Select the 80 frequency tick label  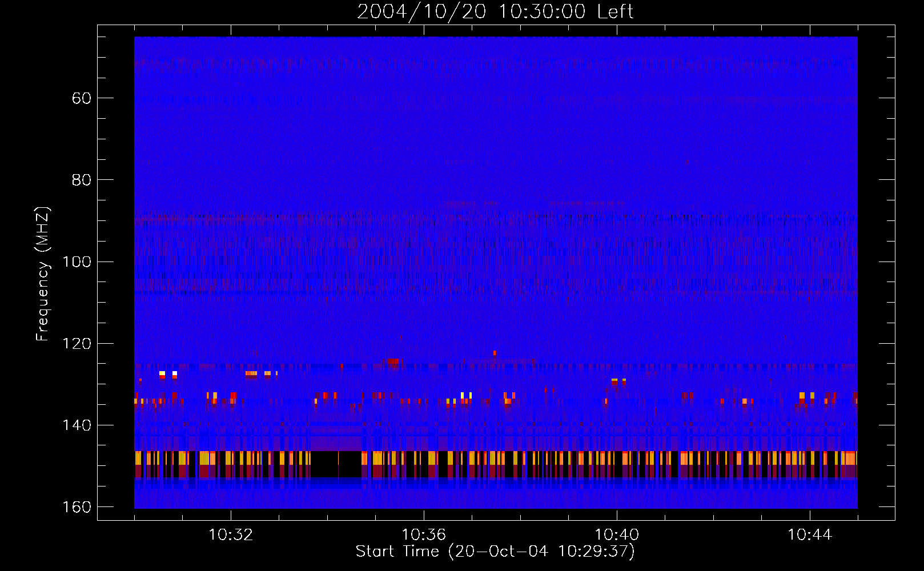click(x=82, y=180)
